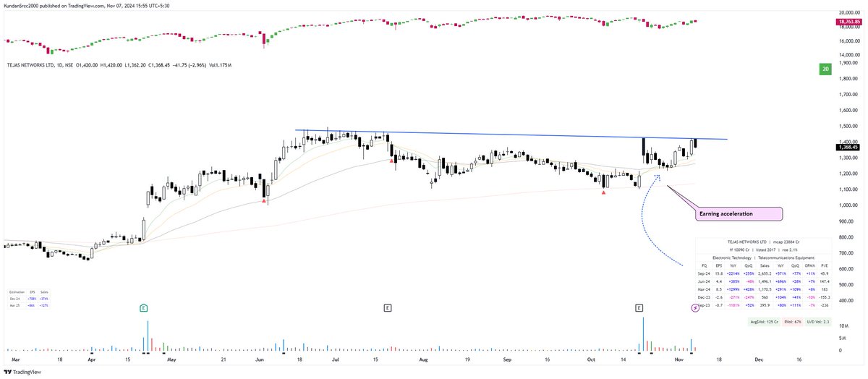Click the current price label 1,368.45
The height and width of the screenshot is (379, 868).
pyautogui.click(x=847, y=147)
